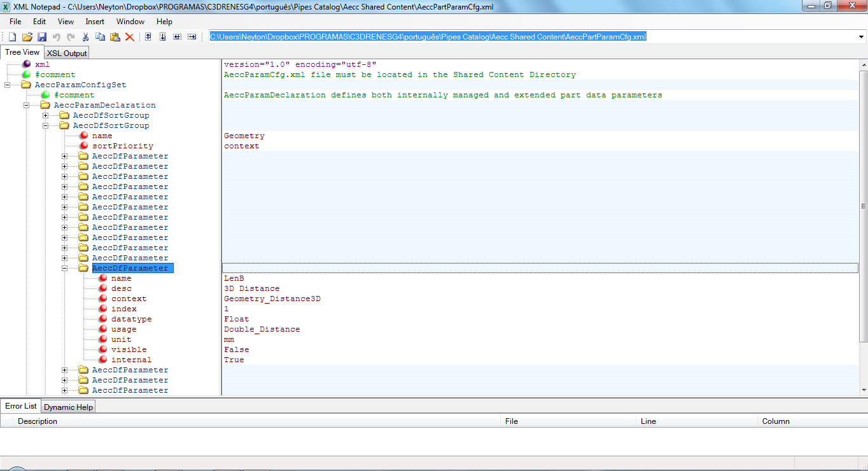Click the AeccParamDeclaration folder icon
The image size is (868, 471).
tap(45, 105)
